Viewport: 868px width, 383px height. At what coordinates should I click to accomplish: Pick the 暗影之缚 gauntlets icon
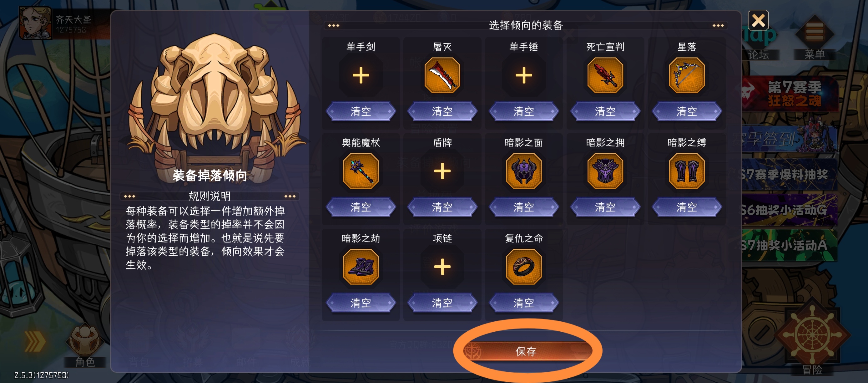tap(687, 171)
